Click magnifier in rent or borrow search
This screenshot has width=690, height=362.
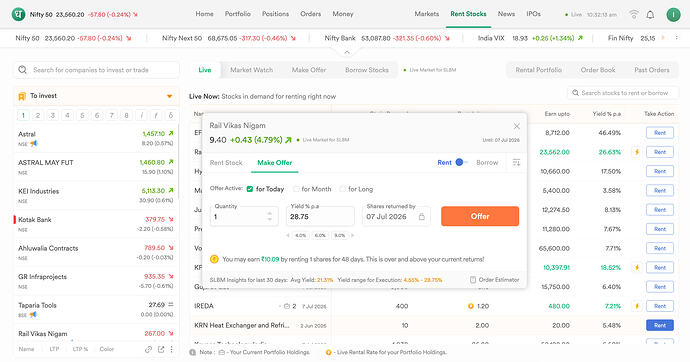(x=575, y=93)
